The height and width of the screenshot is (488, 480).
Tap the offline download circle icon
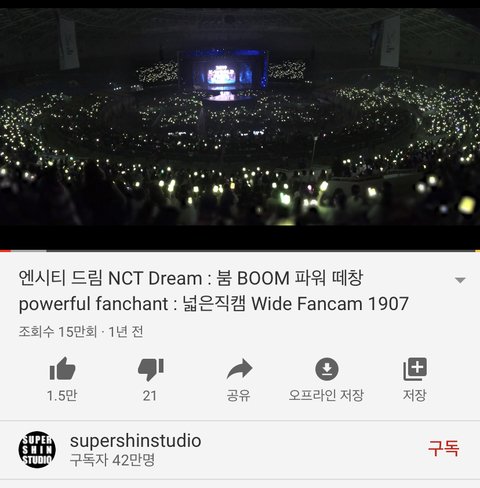[327, 369]
